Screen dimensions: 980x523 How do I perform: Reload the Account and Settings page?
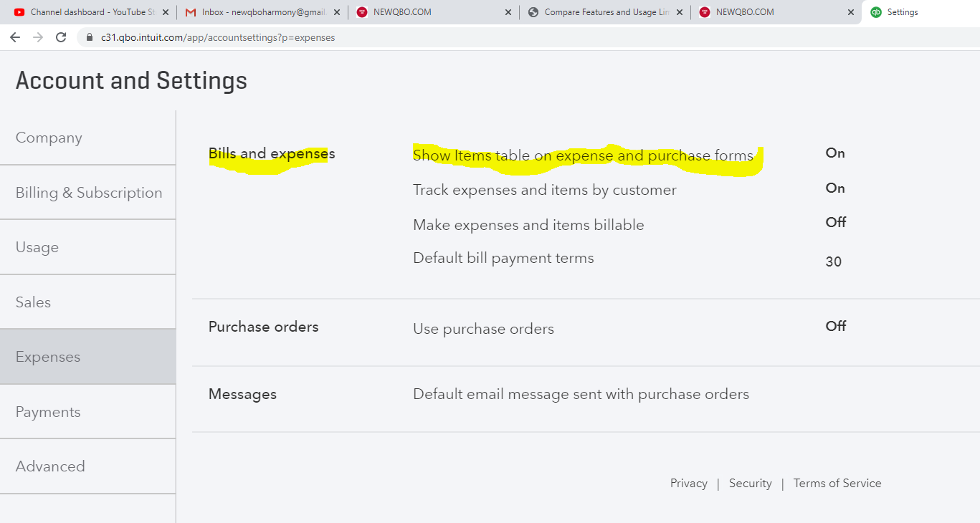click(61, 37)
